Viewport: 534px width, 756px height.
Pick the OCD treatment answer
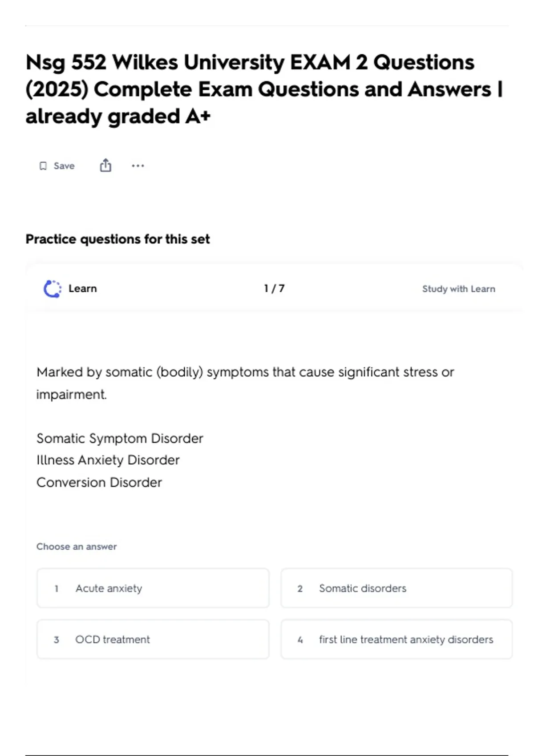[x=153, y=639]
